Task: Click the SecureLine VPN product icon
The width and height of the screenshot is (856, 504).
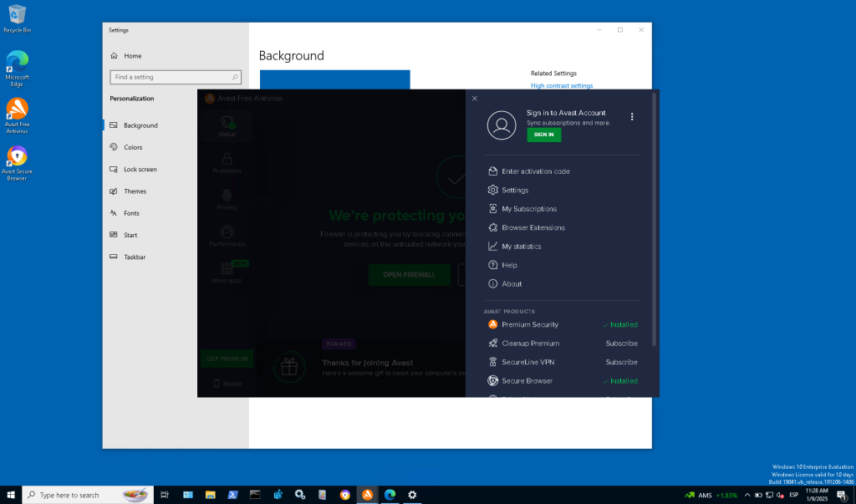Action: click(x=492, y=362)
